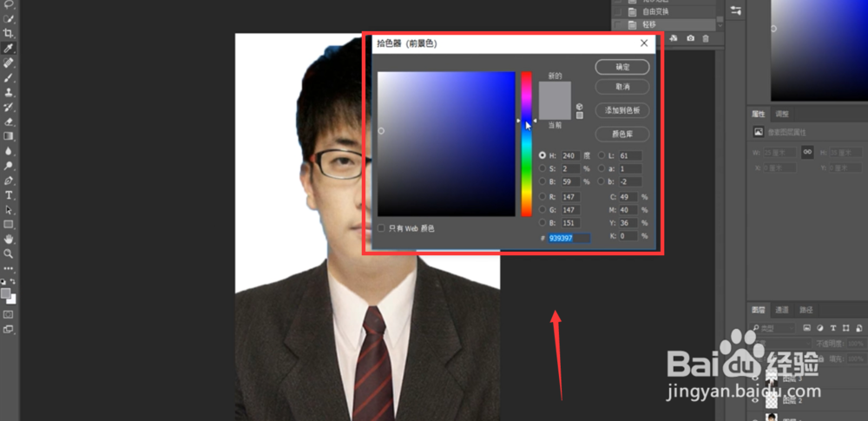Reset to default foreground and background colors
The image size is (868, 421).
[x=3, y=281]
